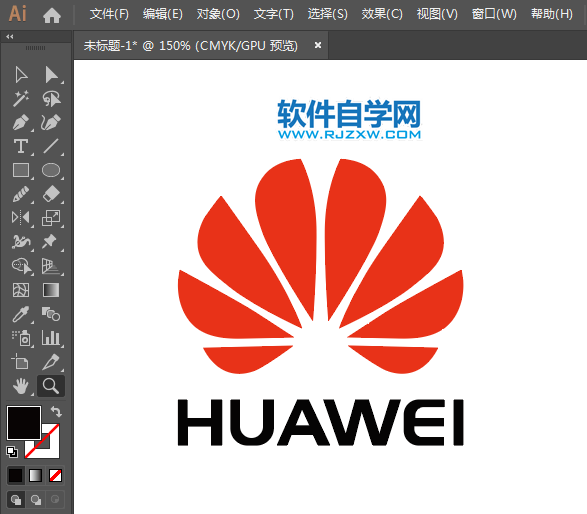Enable Draw Behind mode
587x514 pixels.
tap(36, 499)
